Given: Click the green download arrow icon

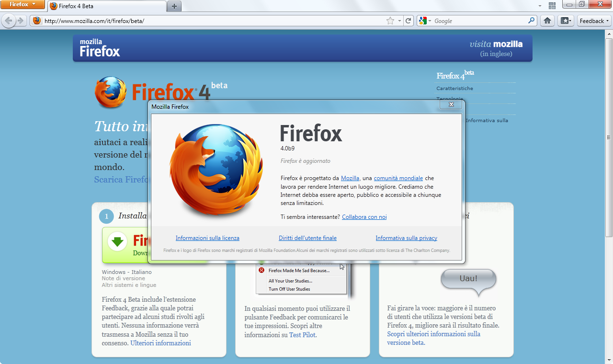Looking at the screenshot, I should (117, 241).
